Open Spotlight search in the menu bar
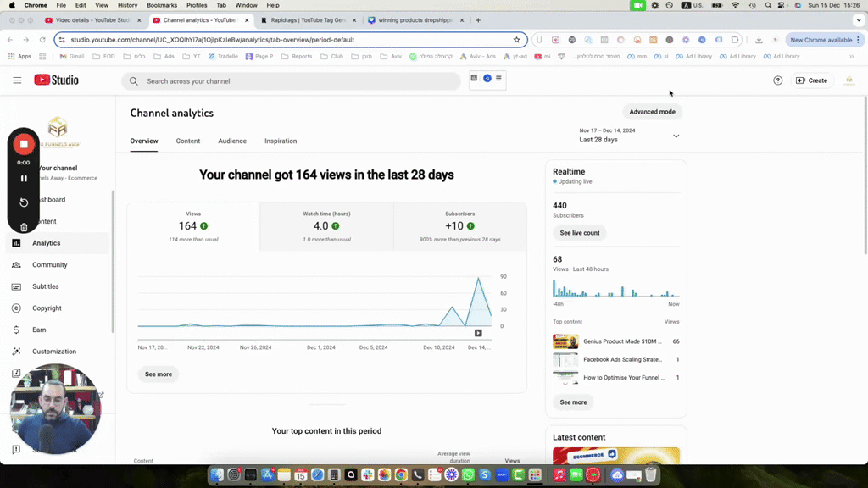The image size is (868, 488). (768, 5)
